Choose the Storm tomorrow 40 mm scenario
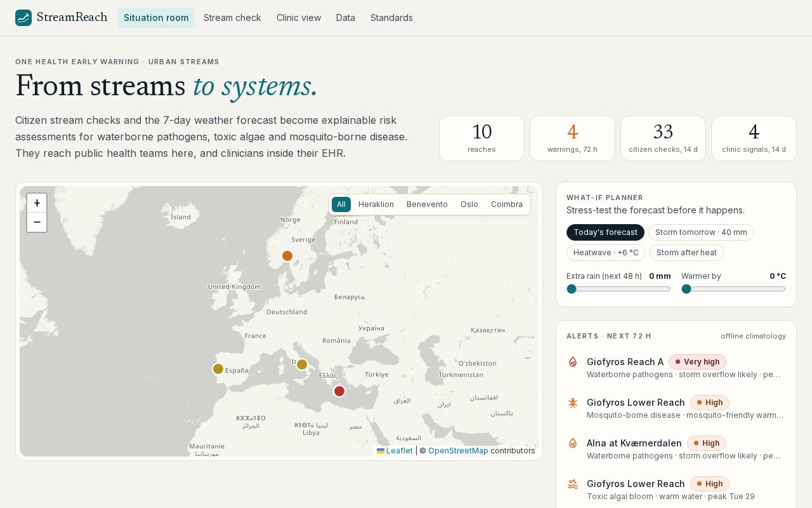 click(701, 232)
